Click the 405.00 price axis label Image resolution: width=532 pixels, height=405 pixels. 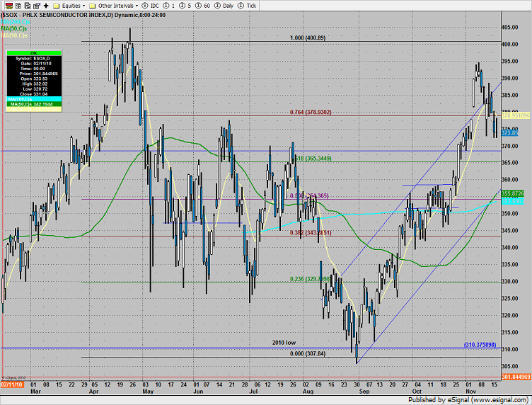(x=510, y=27)
